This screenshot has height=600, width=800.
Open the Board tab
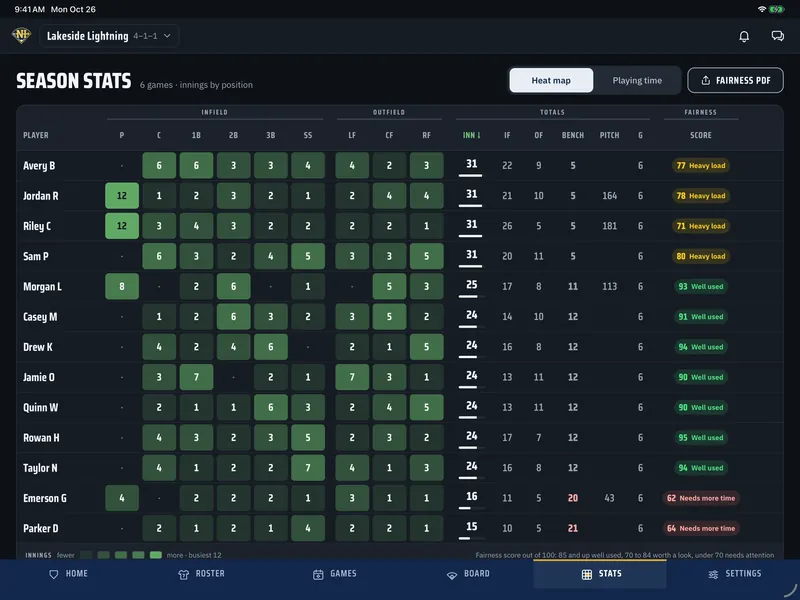click(468, 574)
